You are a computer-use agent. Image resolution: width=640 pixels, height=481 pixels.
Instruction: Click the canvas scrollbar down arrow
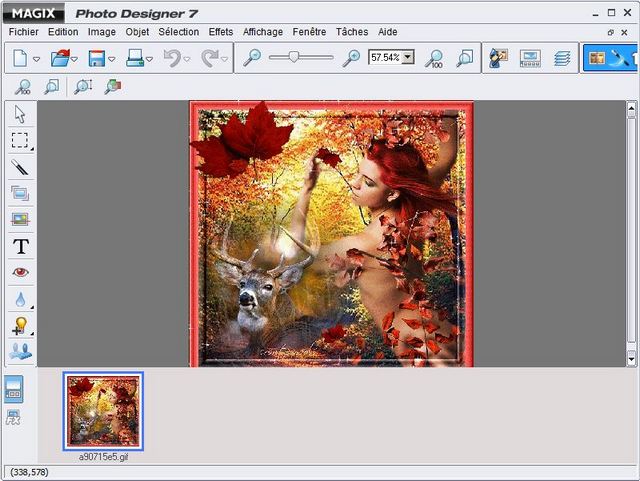pyautogui.click(x=631, y=359)
